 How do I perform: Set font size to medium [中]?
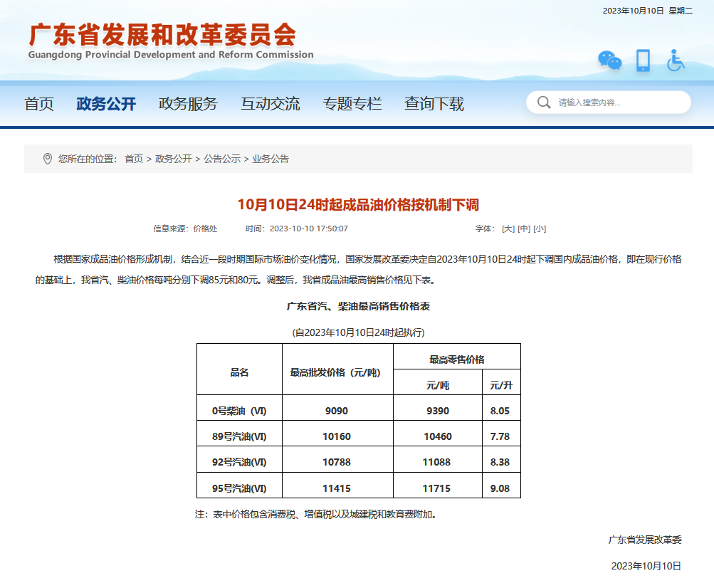click(524, 229)
